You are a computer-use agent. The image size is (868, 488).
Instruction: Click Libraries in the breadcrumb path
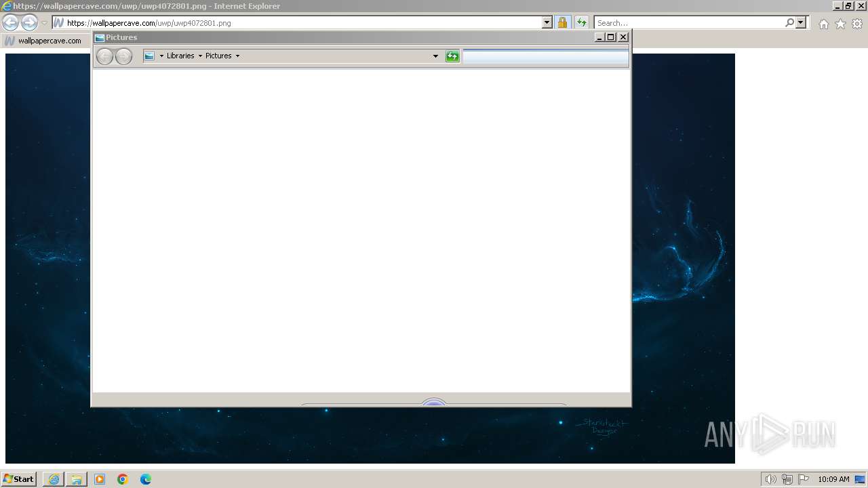click(x=180, y=56)
